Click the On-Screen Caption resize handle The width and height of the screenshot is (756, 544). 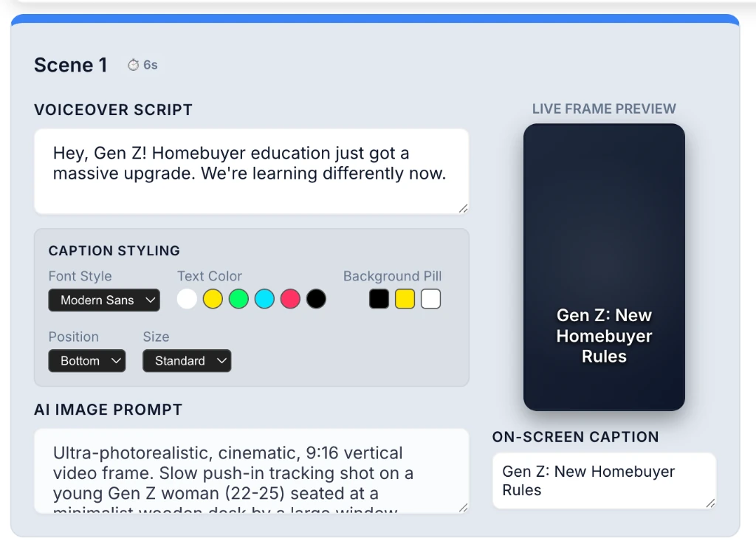click(x=711, y=503)
